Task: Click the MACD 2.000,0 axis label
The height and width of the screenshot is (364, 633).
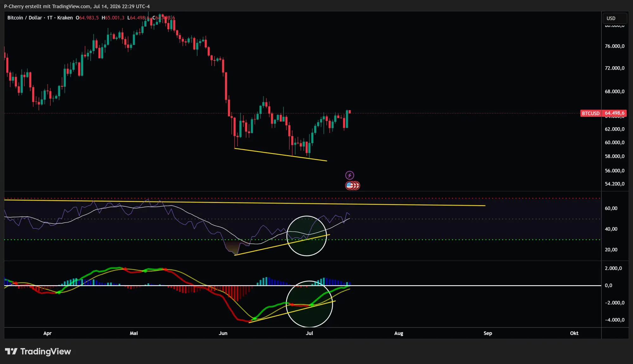Action: pos(613,268)
